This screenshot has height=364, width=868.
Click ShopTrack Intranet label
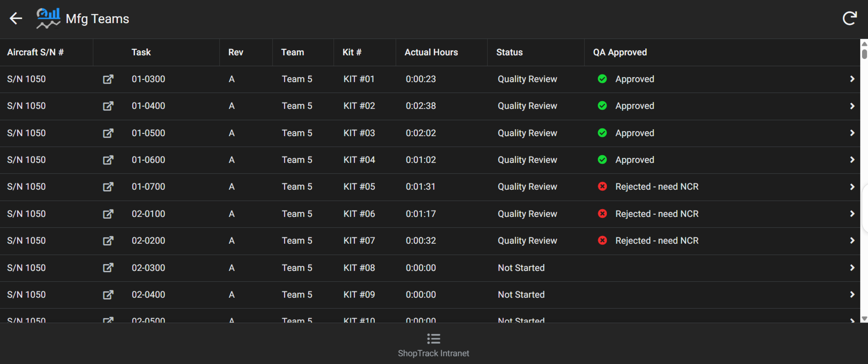[x=433, y=354]
